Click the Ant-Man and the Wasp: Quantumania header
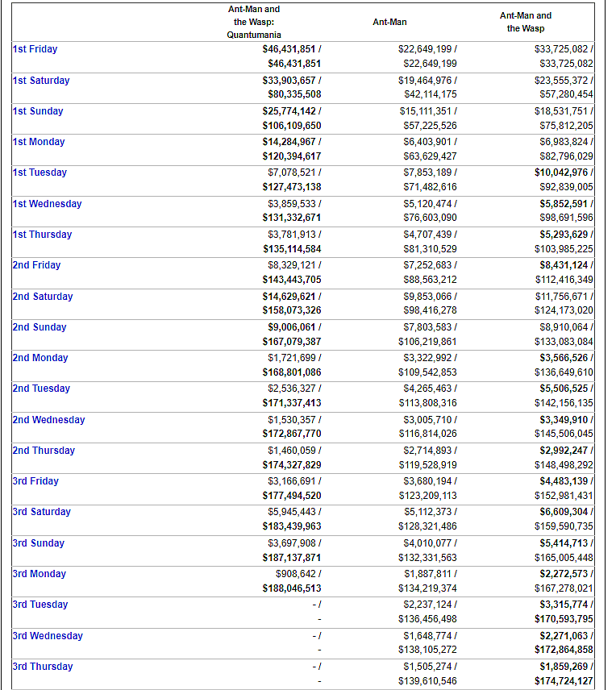This screenshot has width=616, height=690. point(254,22)
